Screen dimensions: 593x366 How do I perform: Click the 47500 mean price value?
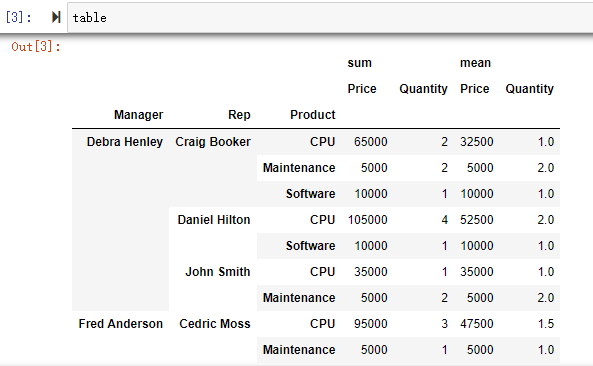click(x=477, y=324)
